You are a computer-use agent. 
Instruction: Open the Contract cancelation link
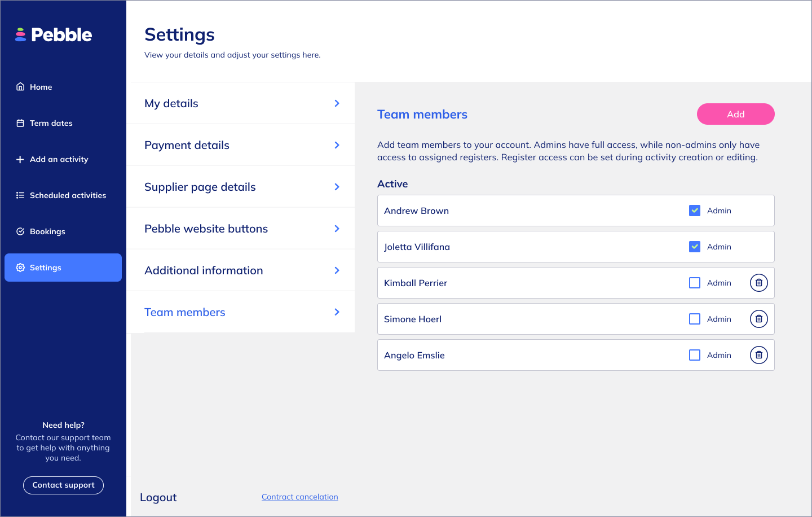[300, 497]
